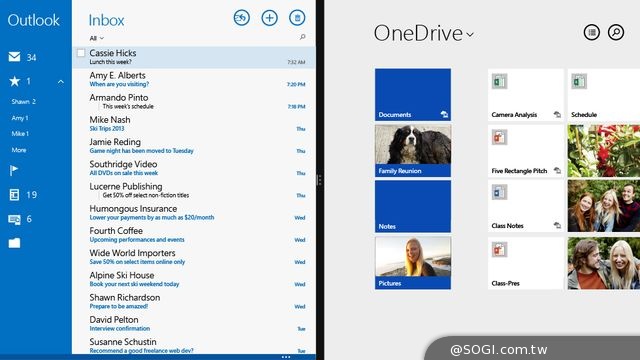Click the OneDrive search icon
640x360 pixels.
pyautogui.click(x=616, y=32)
